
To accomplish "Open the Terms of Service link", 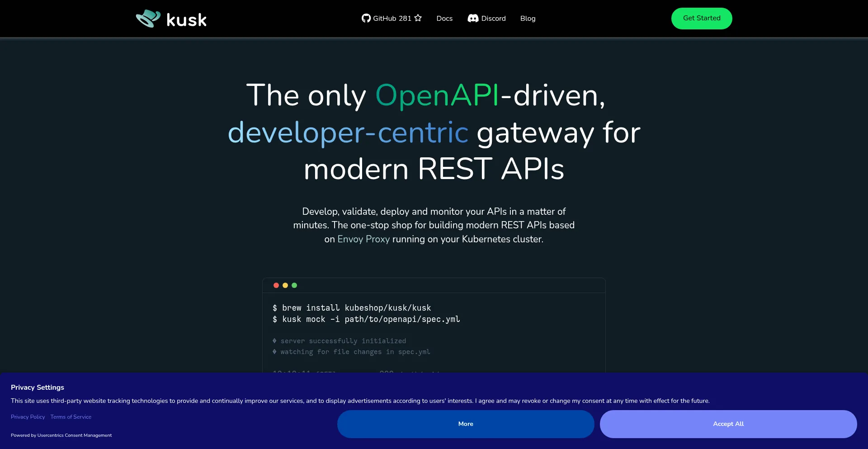I will pos(71,417).
